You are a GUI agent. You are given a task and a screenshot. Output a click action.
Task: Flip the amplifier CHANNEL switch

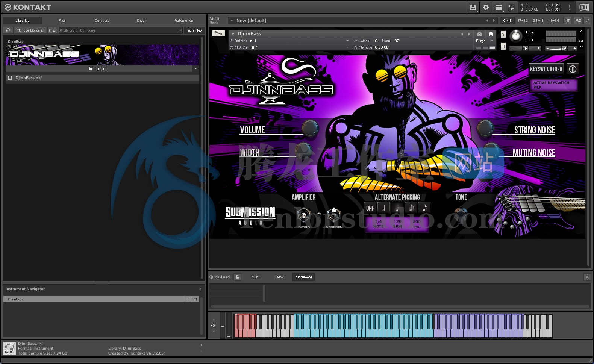click(x=333, y=215)
